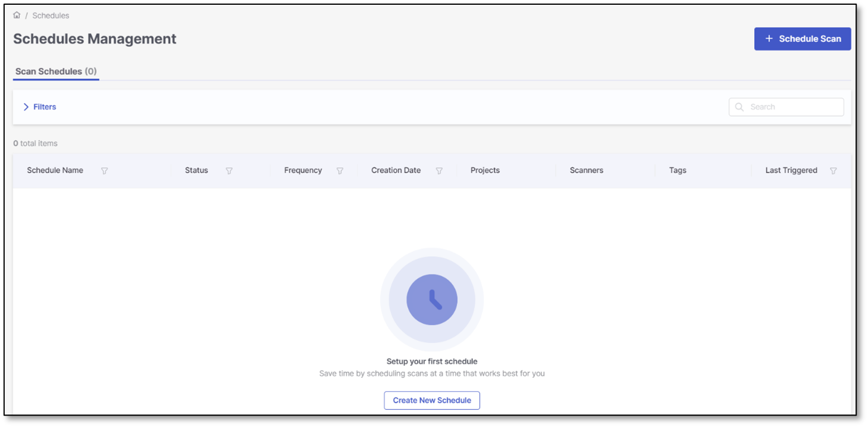The height and width of the screenshot is (427, 868).
Task: Open the Creation Date column filter icon
Action: coord(439,171)
